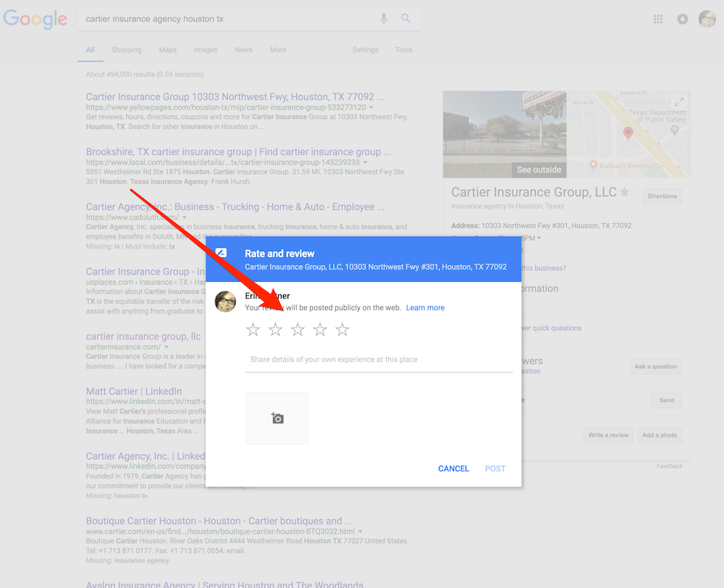Expand the map with the arrows icon
This screenshot has width=724, height=588.
[679, 101]
